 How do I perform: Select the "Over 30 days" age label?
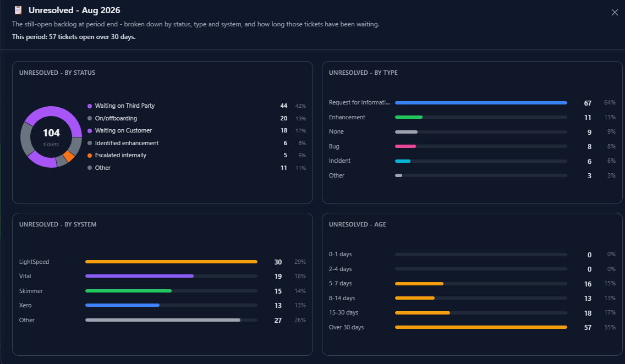pyautogui.click(x=346, y=327)
